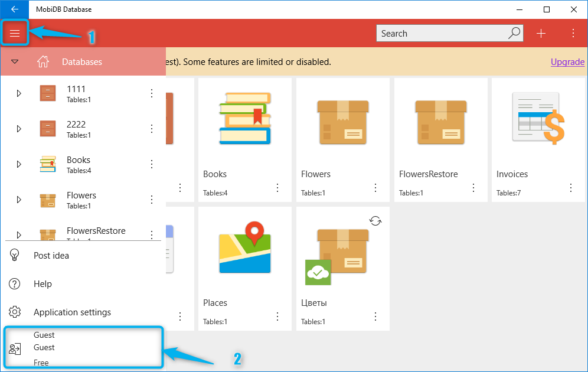This screenshot has width=588, height=372.
Task: Open options menu on Places tile
Action: (277, 316)
